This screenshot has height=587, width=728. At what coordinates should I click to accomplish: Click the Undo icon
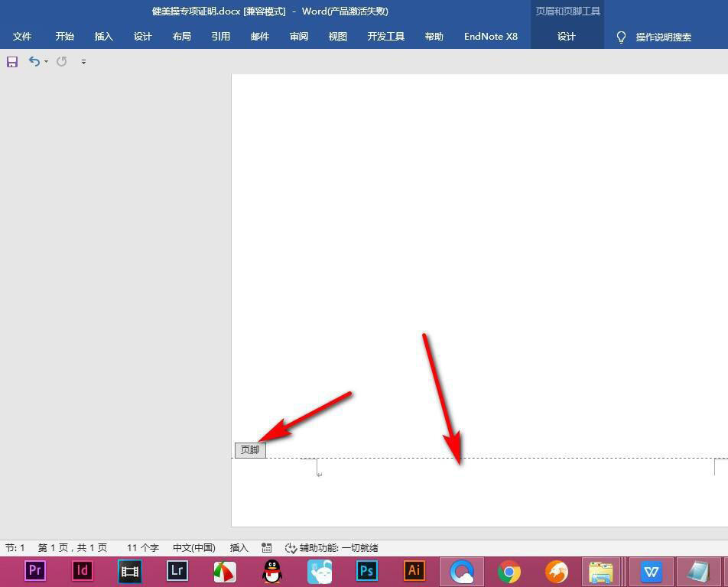point(34,62)
